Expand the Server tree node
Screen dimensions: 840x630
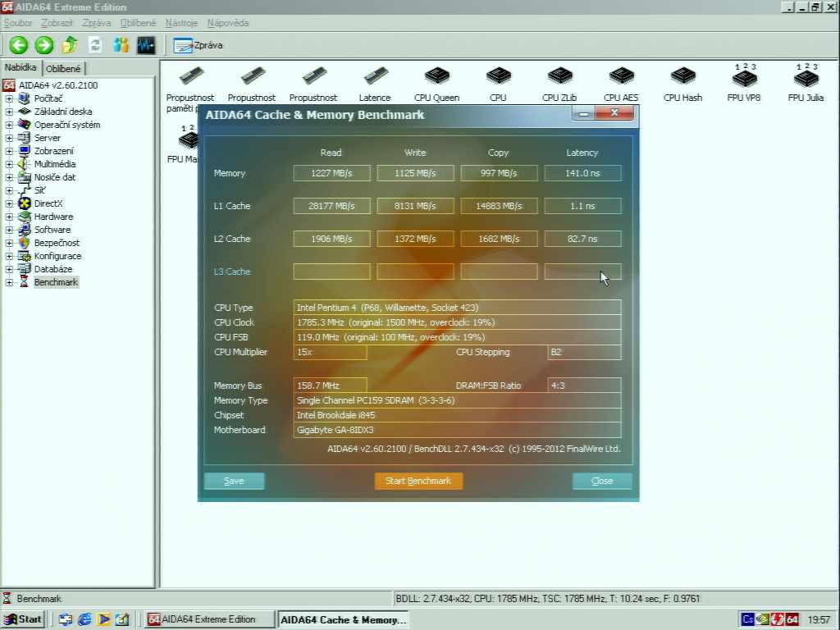[9, 138]
